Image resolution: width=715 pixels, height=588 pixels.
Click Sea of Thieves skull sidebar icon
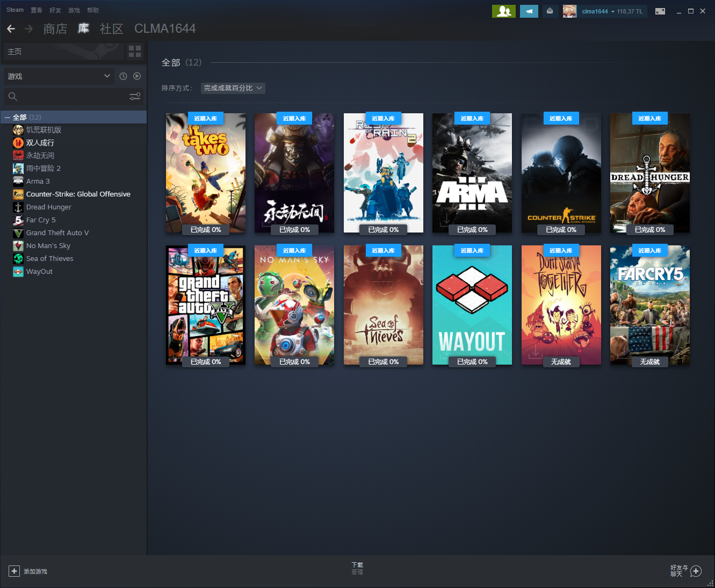[x=18, y=259]
